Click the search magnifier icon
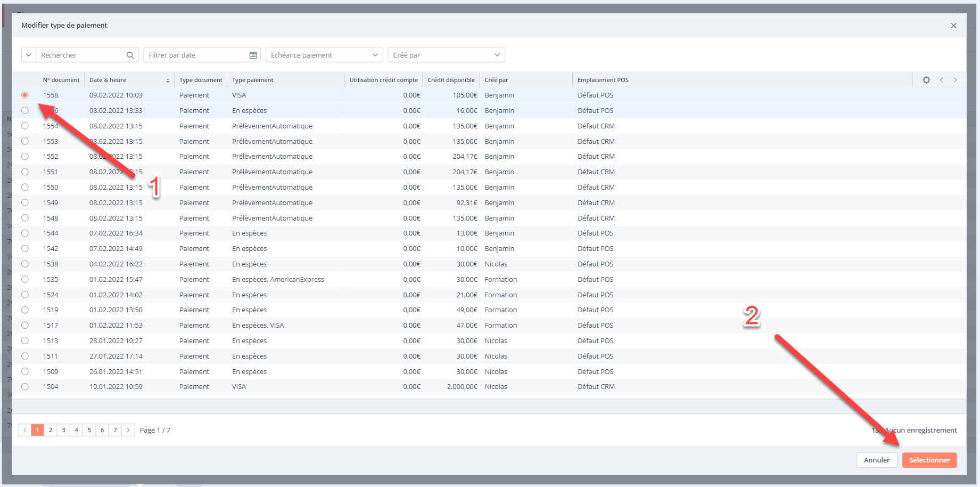This screenshot has height=487, width=980. (x=130, y=55)
